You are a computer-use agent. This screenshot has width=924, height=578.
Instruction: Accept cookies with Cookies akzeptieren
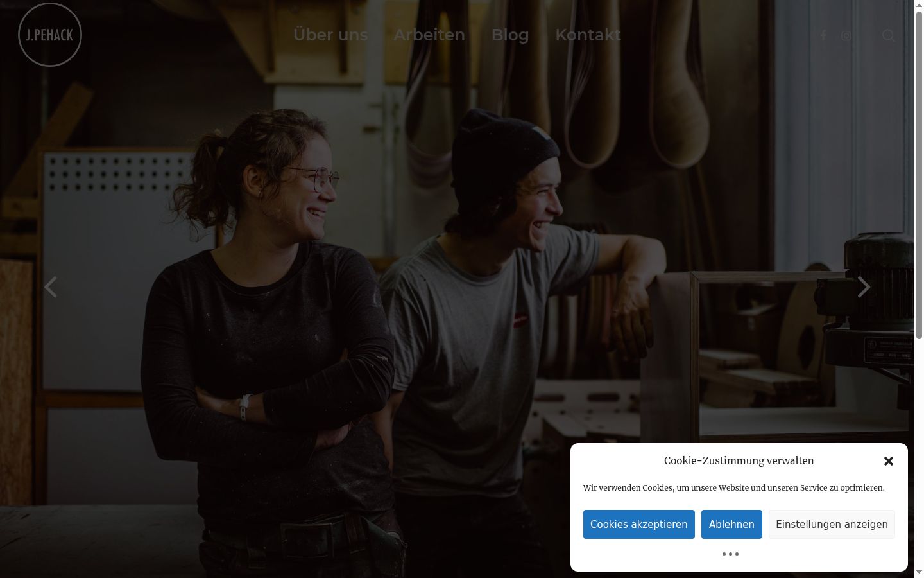click(639, 524)
